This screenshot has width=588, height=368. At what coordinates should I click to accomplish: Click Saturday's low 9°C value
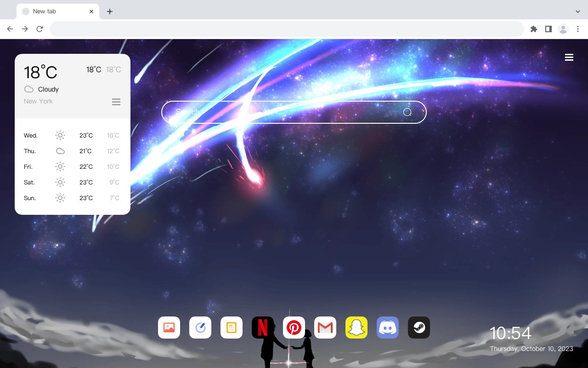pyautogui.click(x=114, y=182)
